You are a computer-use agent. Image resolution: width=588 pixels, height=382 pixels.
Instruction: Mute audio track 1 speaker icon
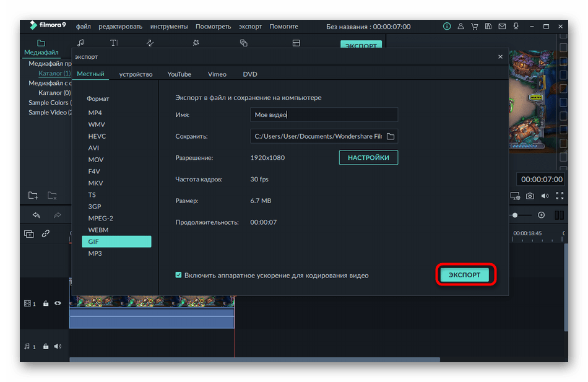coord(58,347)
